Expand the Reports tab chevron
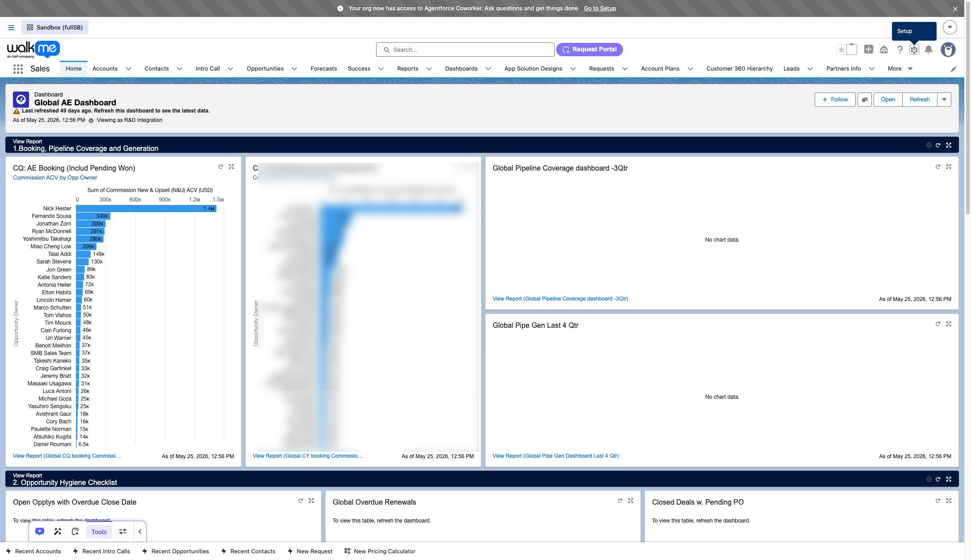Image resolution: width=971 pixels, height=560 pixels. point(429,69)
